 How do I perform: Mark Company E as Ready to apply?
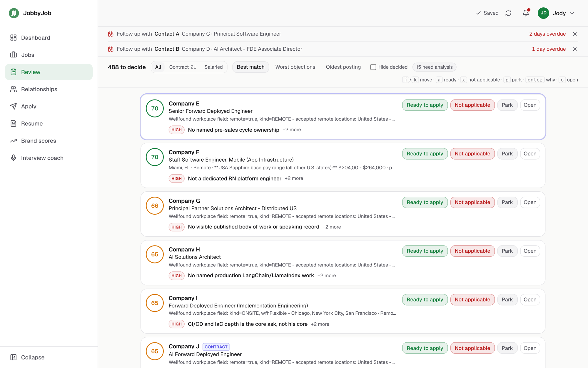click(x=425, y=105)
